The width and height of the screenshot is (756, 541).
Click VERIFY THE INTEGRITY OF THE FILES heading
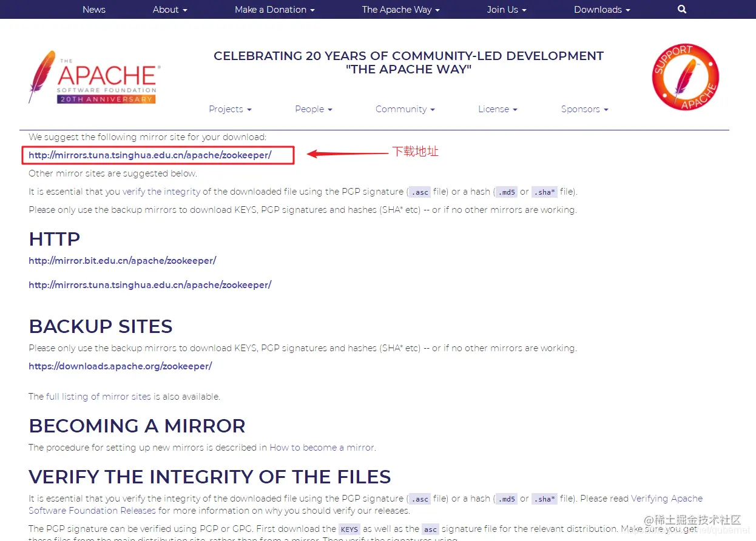tap(210, 477)
